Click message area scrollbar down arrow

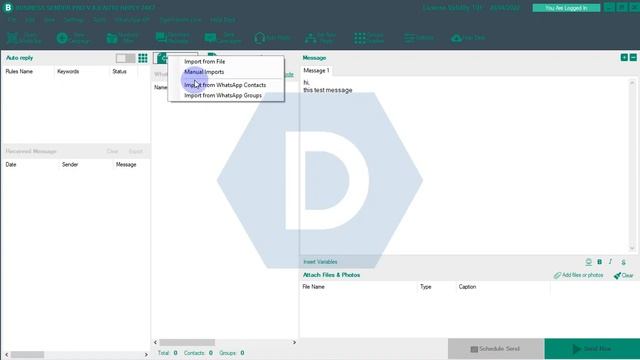(632, 248)
